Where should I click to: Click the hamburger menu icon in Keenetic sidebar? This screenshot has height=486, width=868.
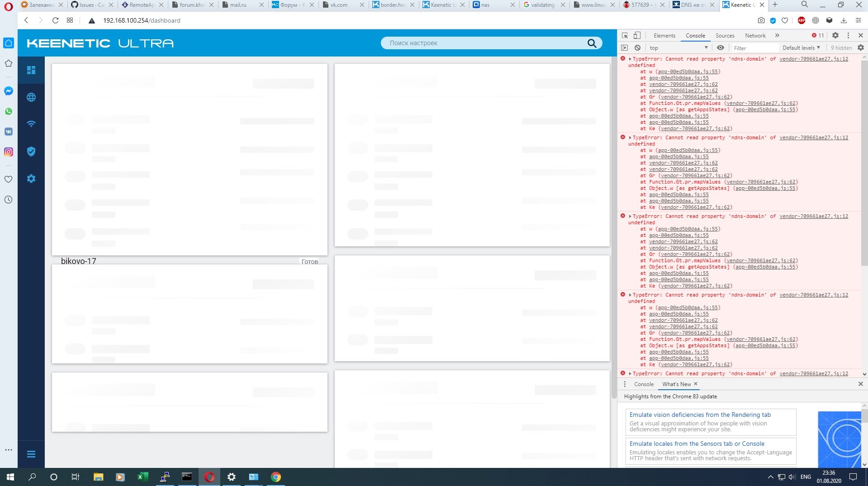point(31,454)
